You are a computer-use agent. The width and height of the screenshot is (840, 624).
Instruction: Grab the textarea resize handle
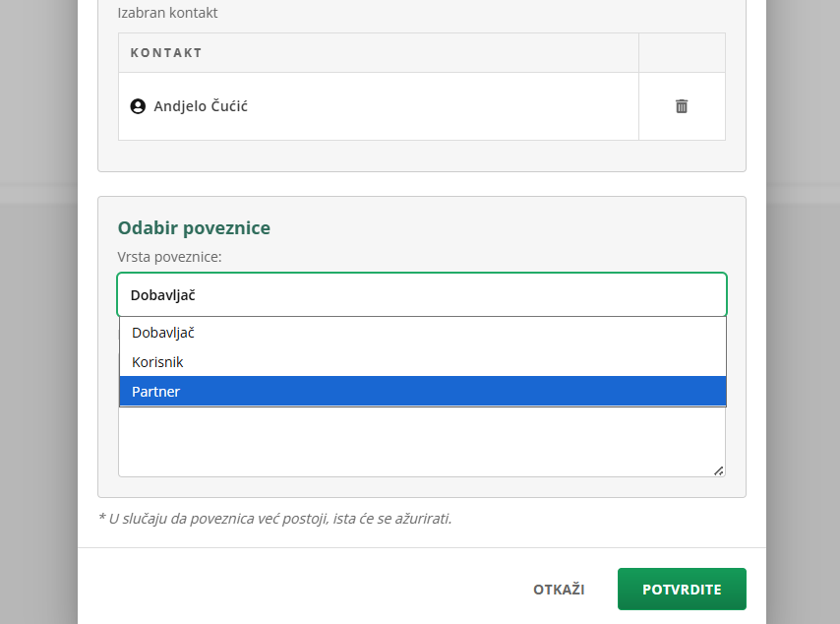718,470
